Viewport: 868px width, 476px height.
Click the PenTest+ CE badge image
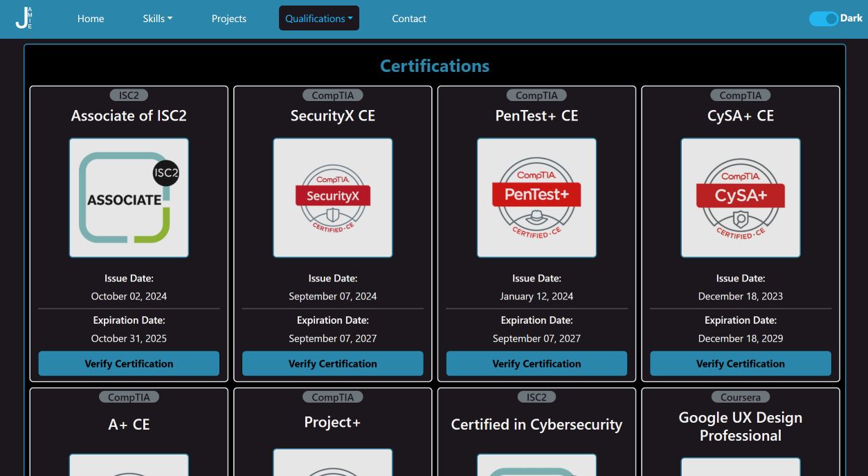coord(536,197)
